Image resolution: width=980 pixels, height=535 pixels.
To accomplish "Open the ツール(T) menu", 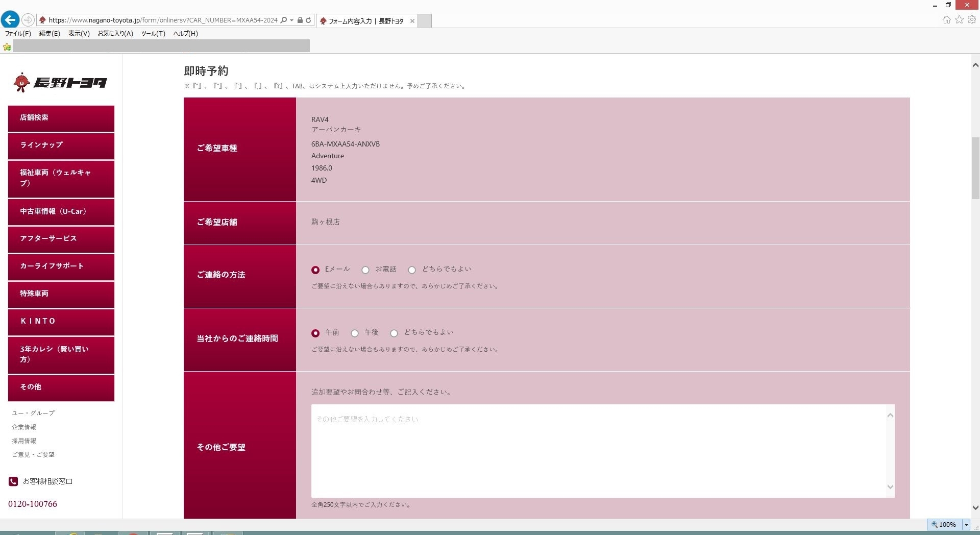I will 153,34.
